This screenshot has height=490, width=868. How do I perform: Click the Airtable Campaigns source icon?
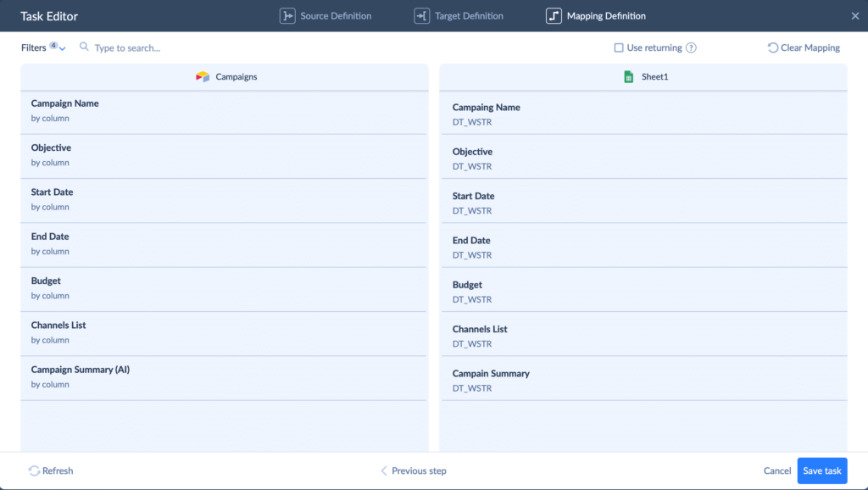pos(203,76)
